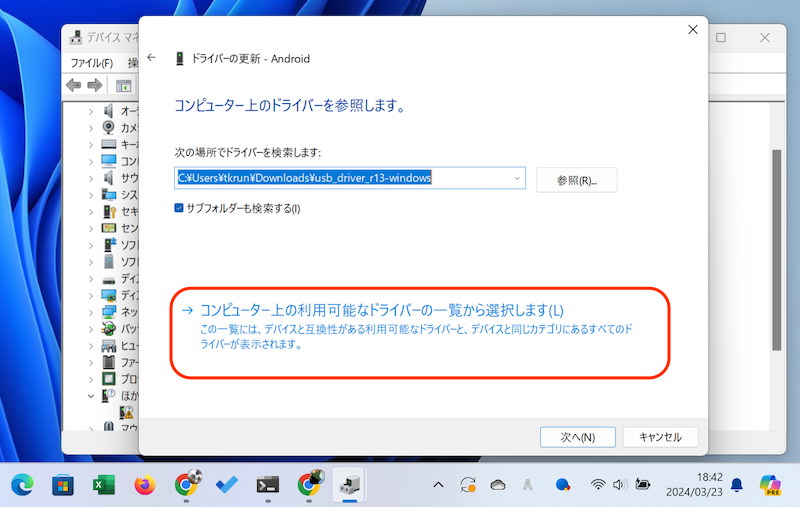
Task: Click the back arrow in driver update dialog
Action: (x=151, y=58)
